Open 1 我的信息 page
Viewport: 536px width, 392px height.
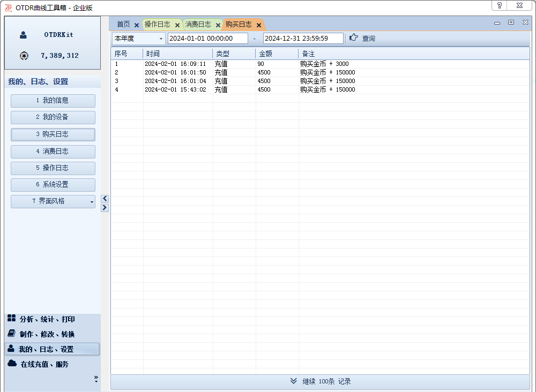(x=53, y=101)
